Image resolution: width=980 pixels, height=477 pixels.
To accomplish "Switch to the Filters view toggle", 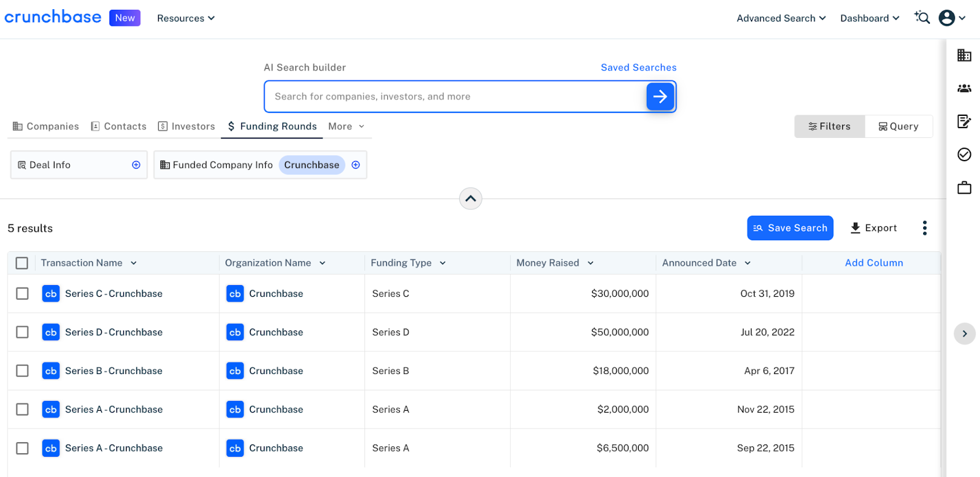I will (x=830, y=126).
